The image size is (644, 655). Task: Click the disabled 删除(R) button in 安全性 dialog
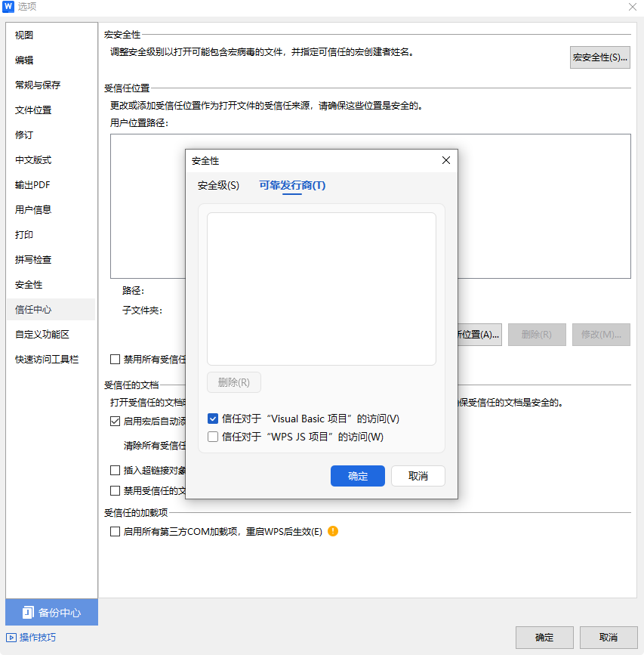pos(234,382)
